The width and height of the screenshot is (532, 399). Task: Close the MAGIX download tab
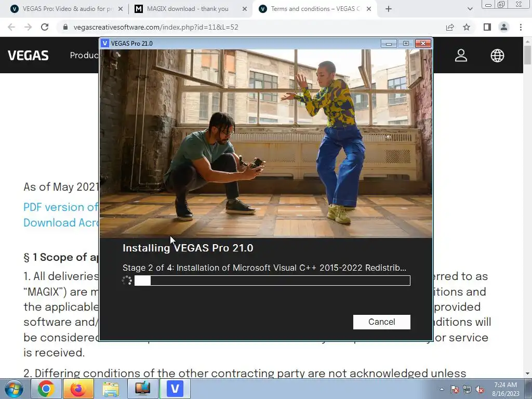244,9
